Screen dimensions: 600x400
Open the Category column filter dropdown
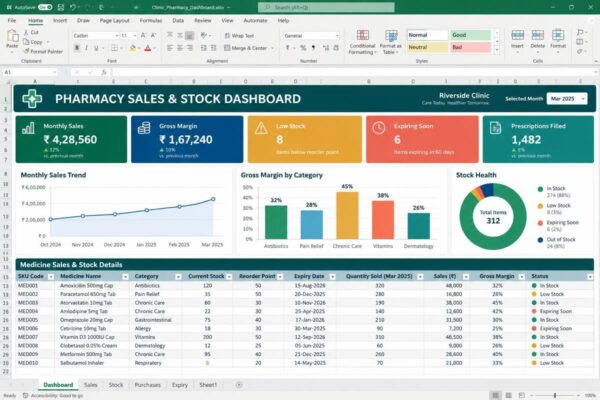coord(178,277)
